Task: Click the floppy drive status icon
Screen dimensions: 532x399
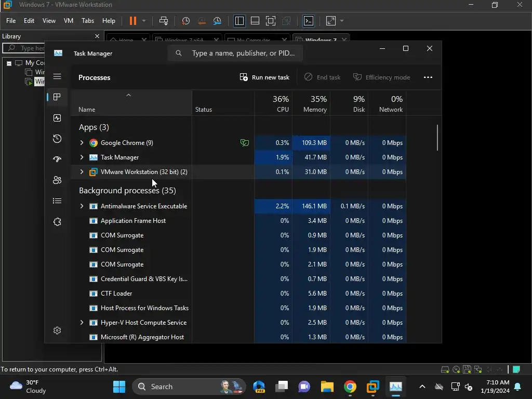Action: pos(467,369)
